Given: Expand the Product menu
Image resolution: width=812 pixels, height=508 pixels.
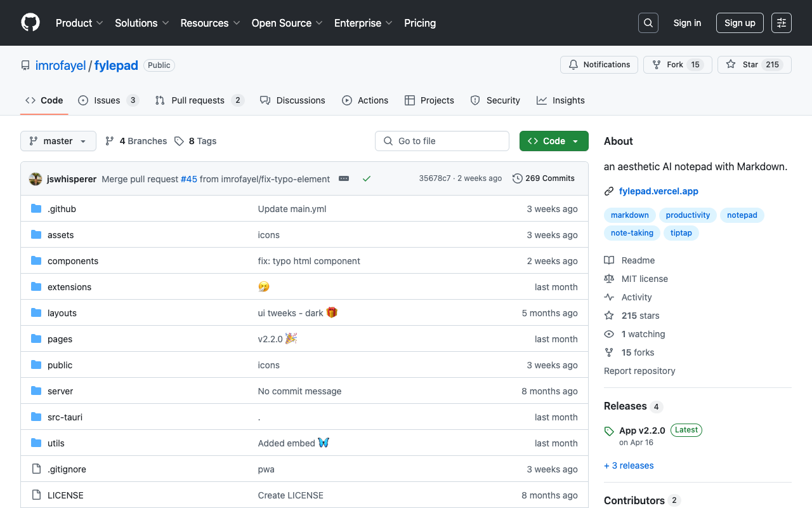Looking at the screenshot, I should coord(79,23).
